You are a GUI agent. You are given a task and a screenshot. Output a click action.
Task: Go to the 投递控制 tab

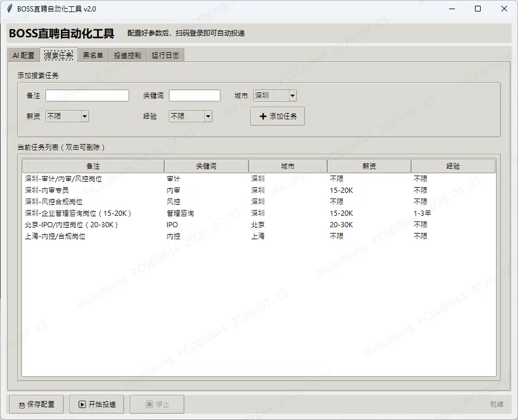[127, 56]
